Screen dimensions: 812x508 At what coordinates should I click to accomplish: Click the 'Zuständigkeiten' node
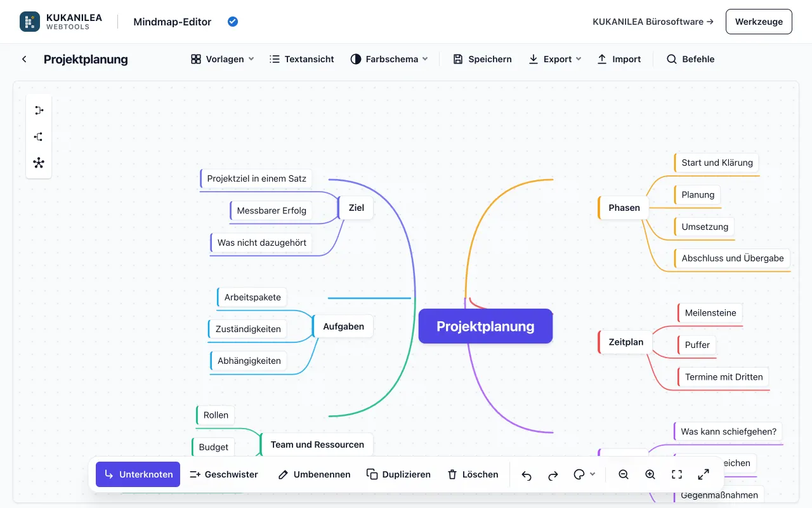[247, 329]
